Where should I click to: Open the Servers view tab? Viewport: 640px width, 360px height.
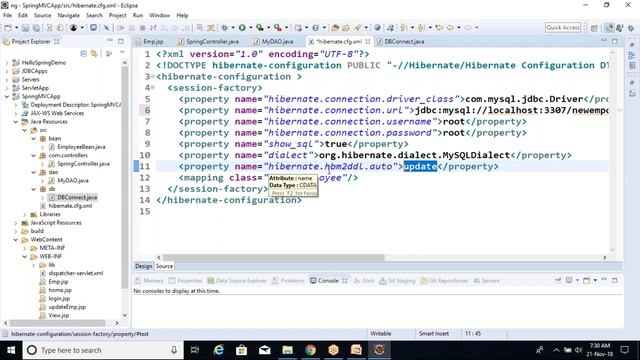point(487,281)
